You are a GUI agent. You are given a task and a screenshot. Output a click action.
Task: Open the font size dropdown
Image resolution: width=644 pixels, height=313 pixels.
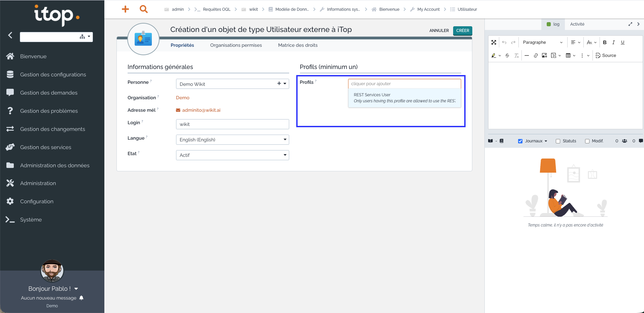coord(591,42)
